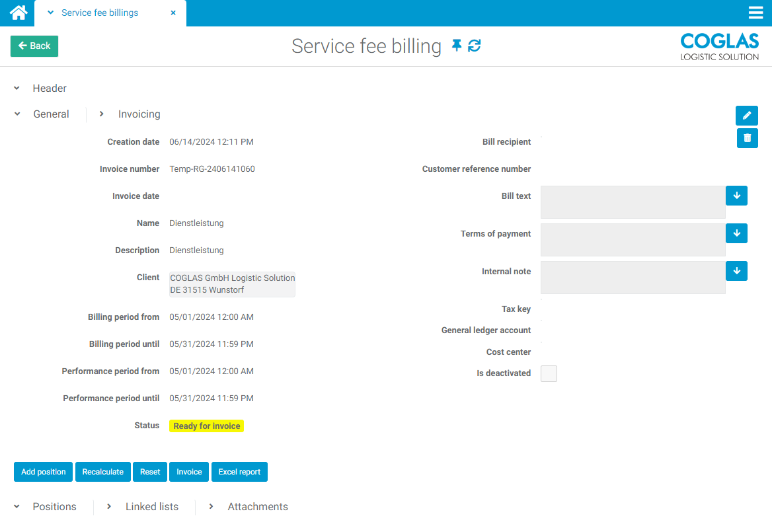Click the arrow button beside Bill text
The image size is (772, 532).
click(736, 196)
